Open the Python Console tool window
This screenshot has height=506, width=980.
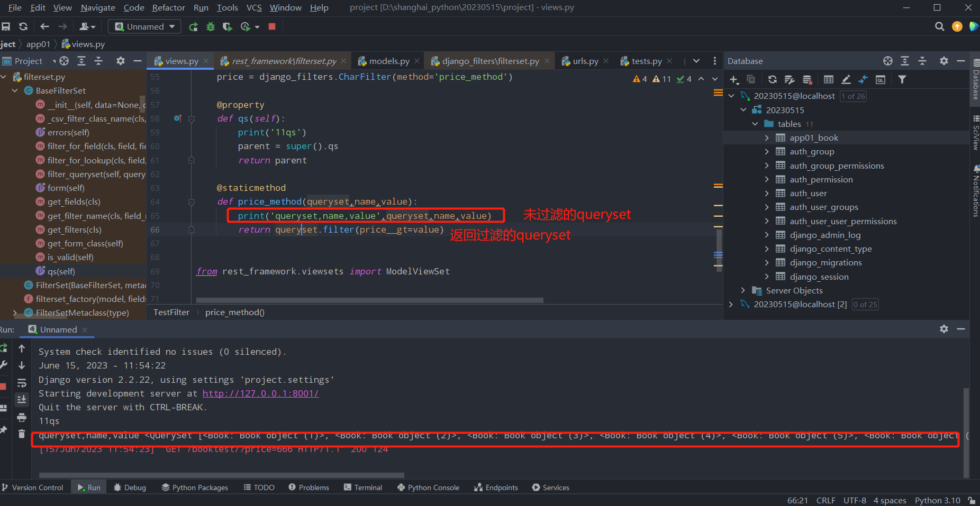(x=428, y=487)
